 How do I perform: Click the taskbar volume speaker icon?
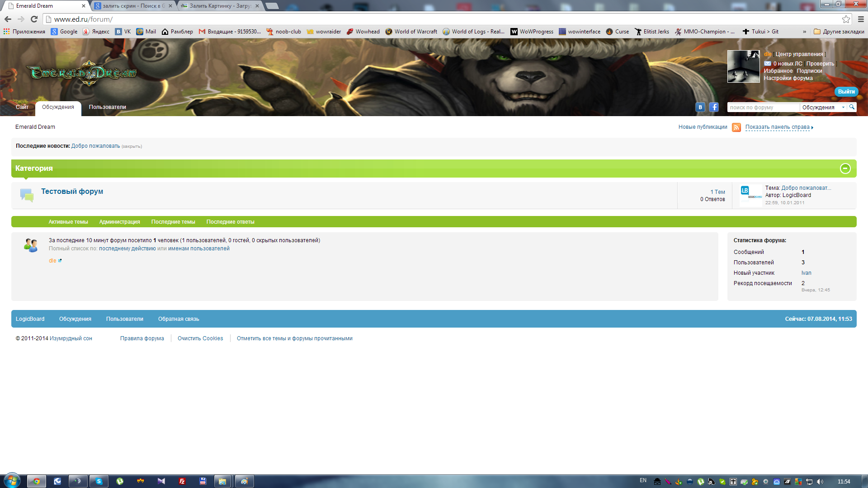[x=820, y=482]
